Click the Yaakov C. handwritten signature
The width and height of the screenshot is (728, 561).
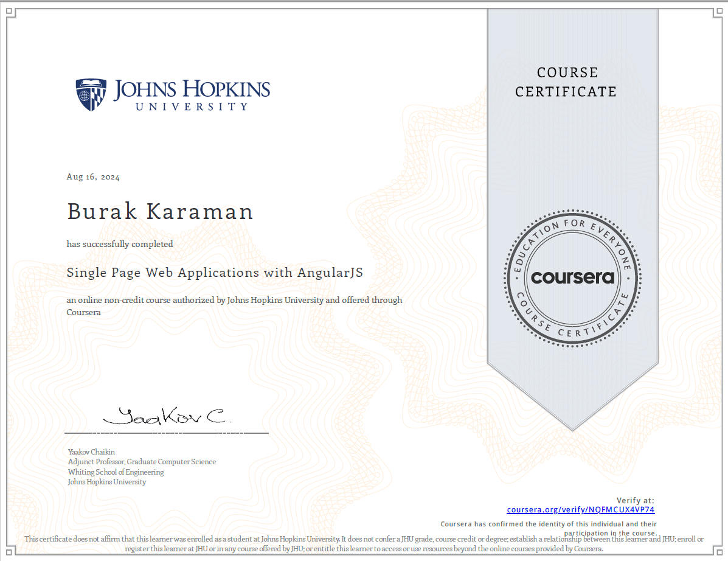click(x=166, y=416)
